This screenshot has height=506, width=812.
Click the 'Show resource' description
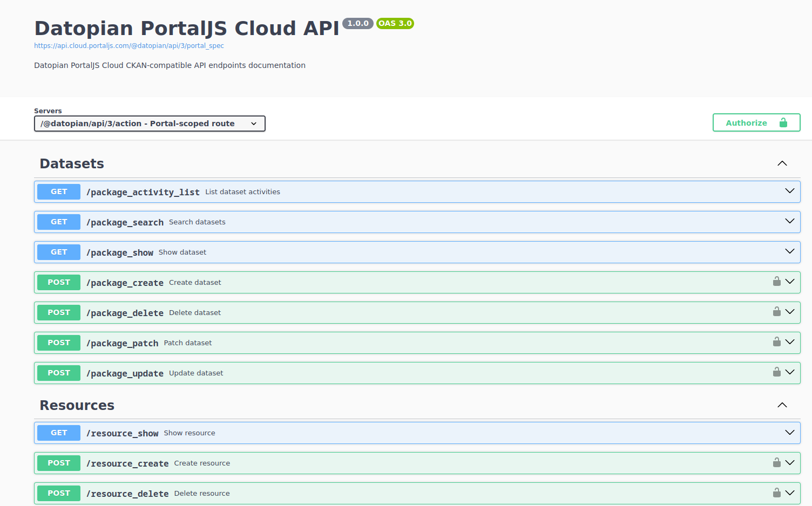tap(190, 433)
